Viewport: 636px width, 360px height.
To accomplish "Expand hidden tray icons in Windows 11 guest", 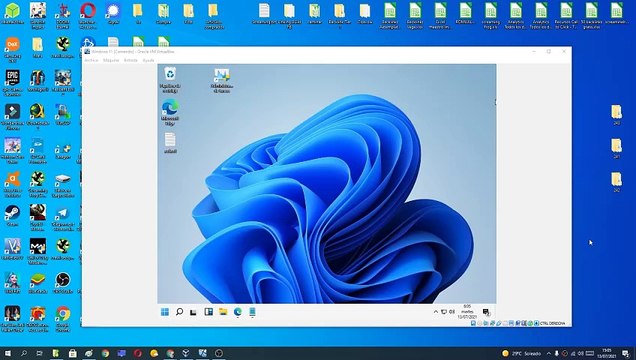I will pos(436,312).
